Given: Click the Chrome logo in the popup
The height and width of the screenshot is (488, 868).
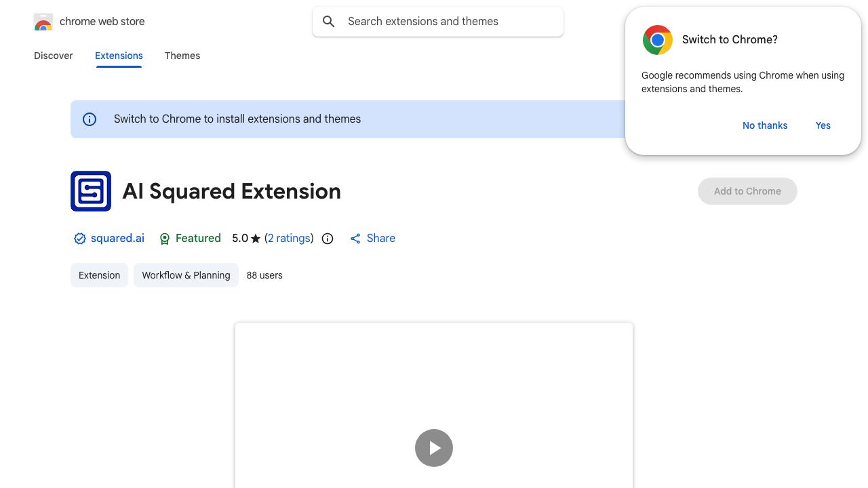Looking at the screenshot, I should pyautogui.click(x=658, y=40).
